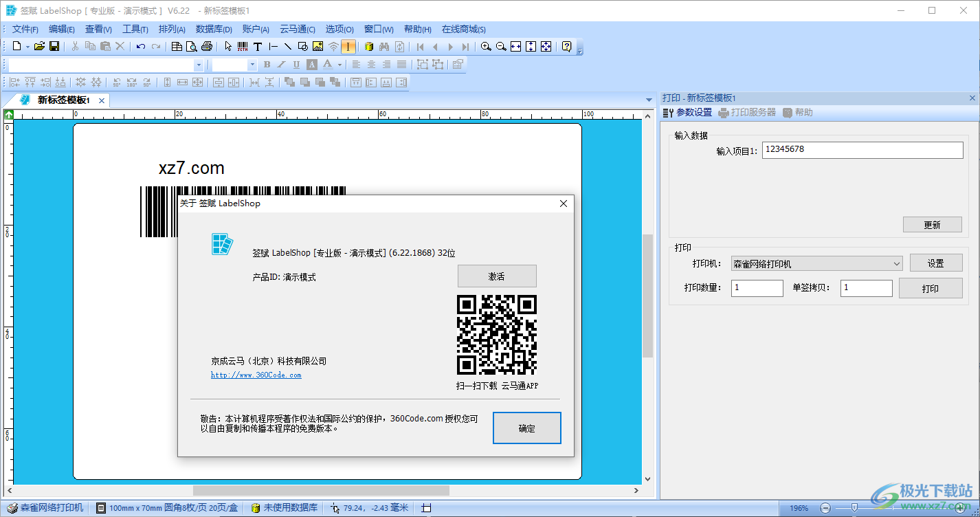
Task: Open the font color dropdown arrow
Action: click(x=339, y=65)
